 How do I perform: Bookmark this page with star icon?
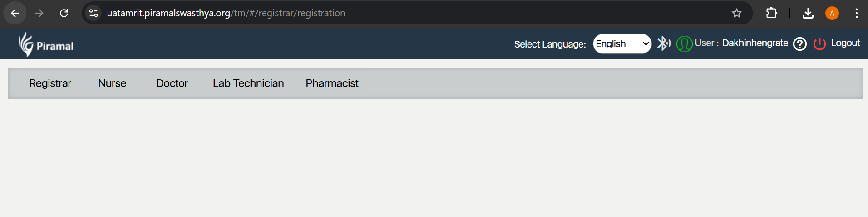(x=736, y=13)
